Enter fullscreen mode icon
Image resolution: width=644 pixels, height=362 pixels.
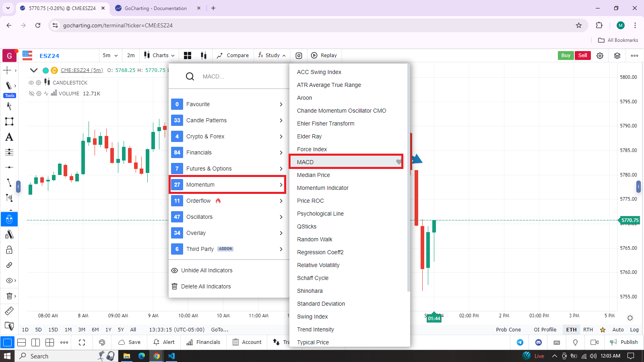(x=82, y=342)
